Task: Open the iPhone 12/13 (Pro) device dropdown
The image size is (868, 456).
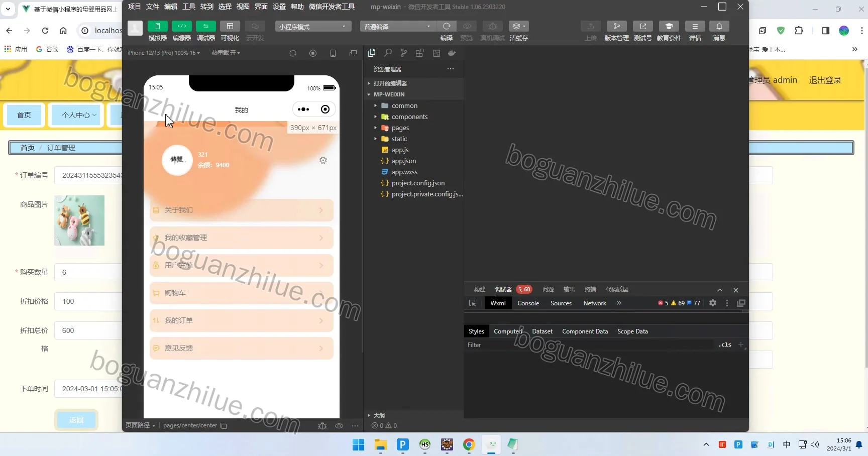Action: tap(164, 53)
